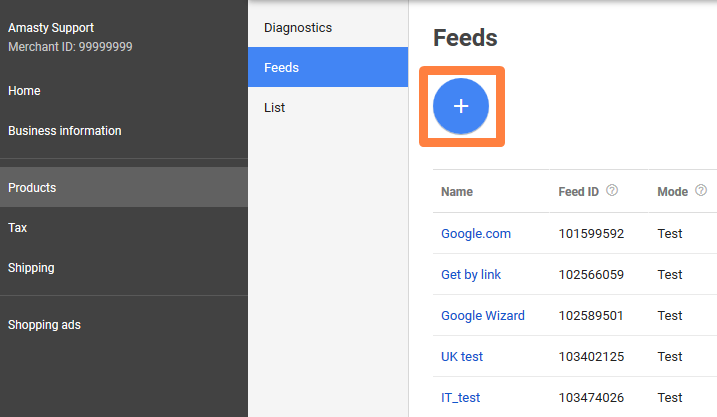Viewport: 717px width, 417px height.
Task: Open the Get by link feed
Action: coord(471,275)
